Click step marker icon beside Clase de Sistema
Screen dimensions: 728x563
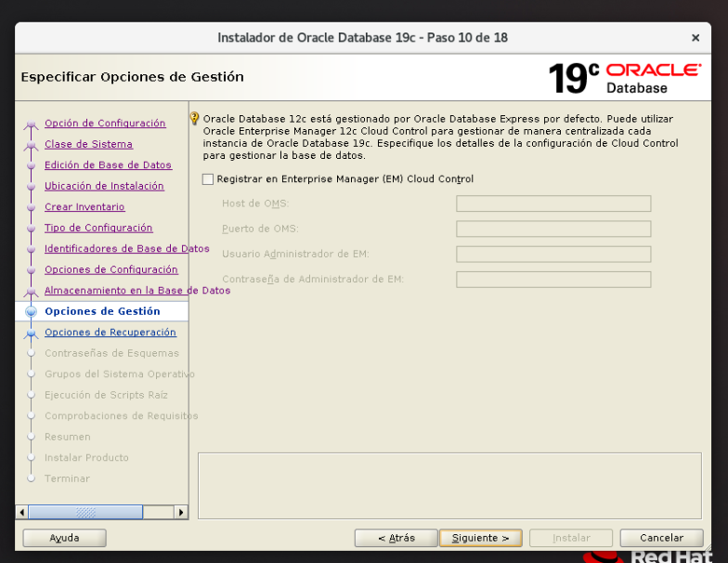click(32, 145)
